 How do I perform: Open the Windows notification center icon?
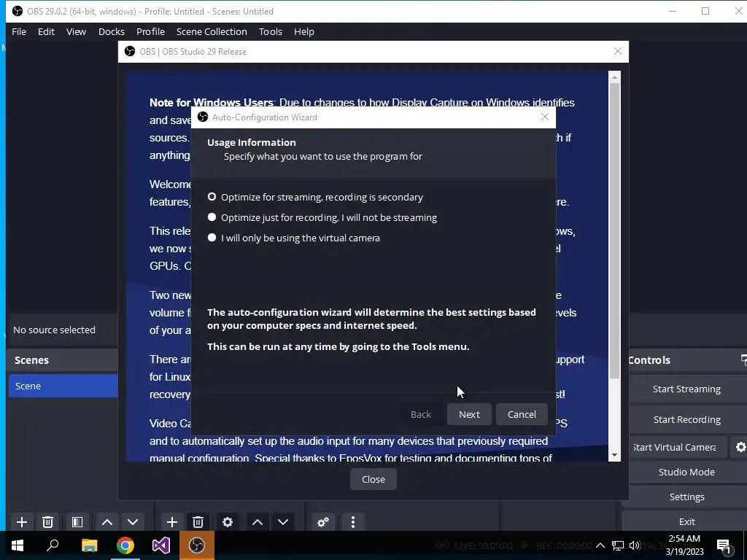coord(724,545)
